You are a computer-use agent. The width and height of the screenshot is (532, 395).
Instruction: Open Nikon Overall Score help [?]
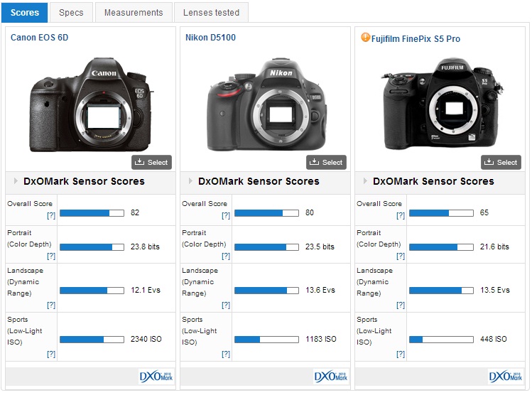pos(226,215)
